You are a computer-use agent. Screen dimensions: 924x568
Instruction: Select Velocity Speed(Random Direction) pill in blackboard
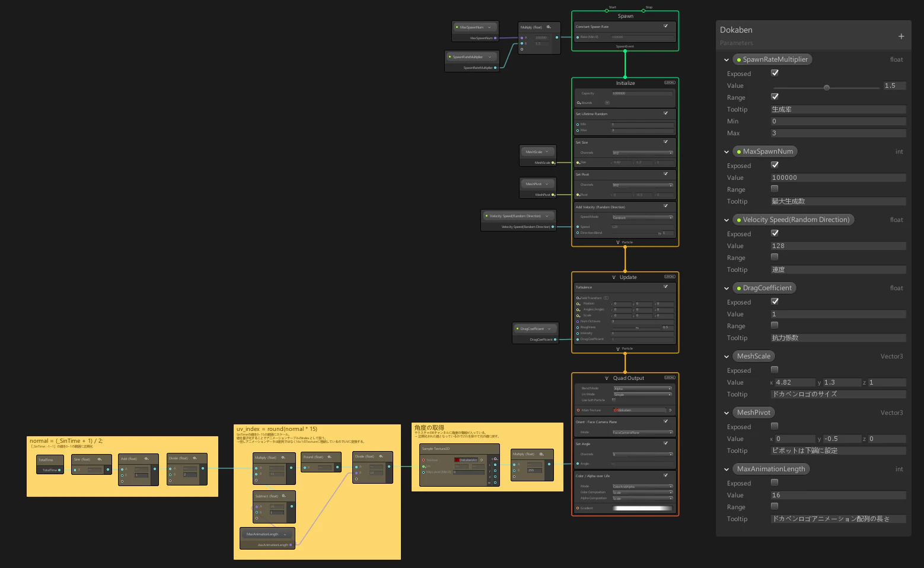click(x=794, y=220)
